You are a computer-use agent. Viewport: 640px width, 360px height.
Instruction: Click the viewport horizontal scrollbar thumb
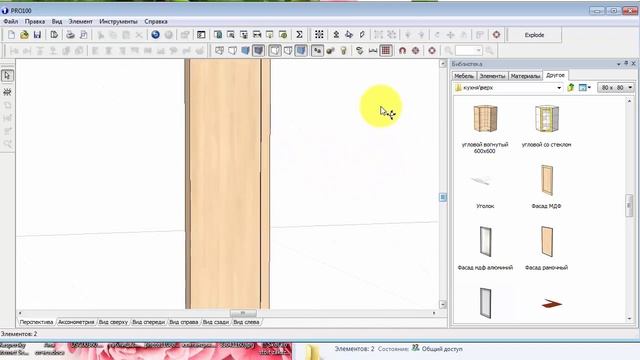[x=243, y=313]
